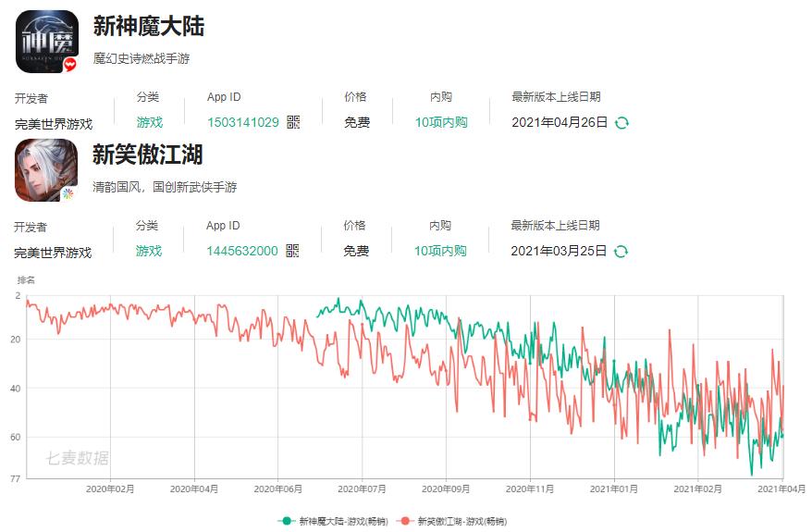The width and height of the screenshot is (812, 532).
Task: Click rank 77 on the y-axis
Action: coord(16,479)
